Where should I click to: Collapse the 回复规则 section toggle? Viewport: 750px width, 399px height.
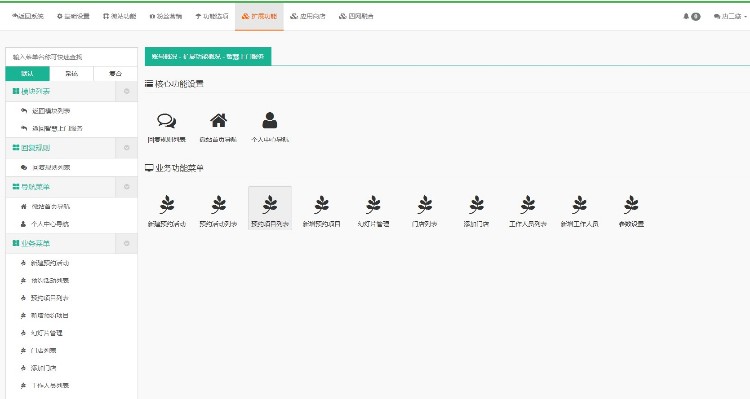(x=126, y=148)
